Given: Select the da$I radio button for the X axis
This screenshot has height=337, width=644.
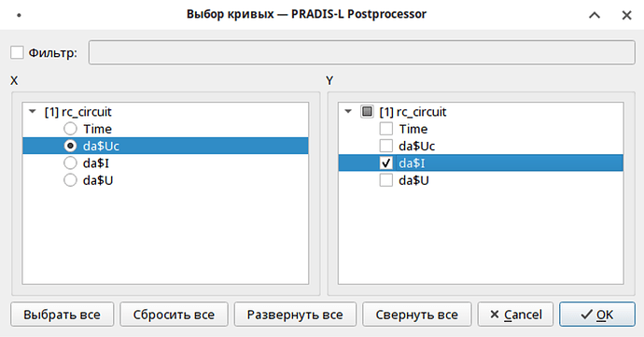Looking at the screenshot, I should pos(70,163).
